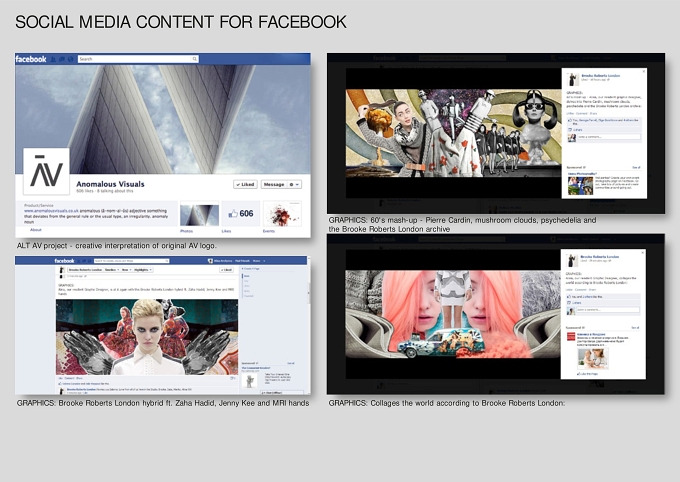Click Find Friends in the blue top bar

242,261
